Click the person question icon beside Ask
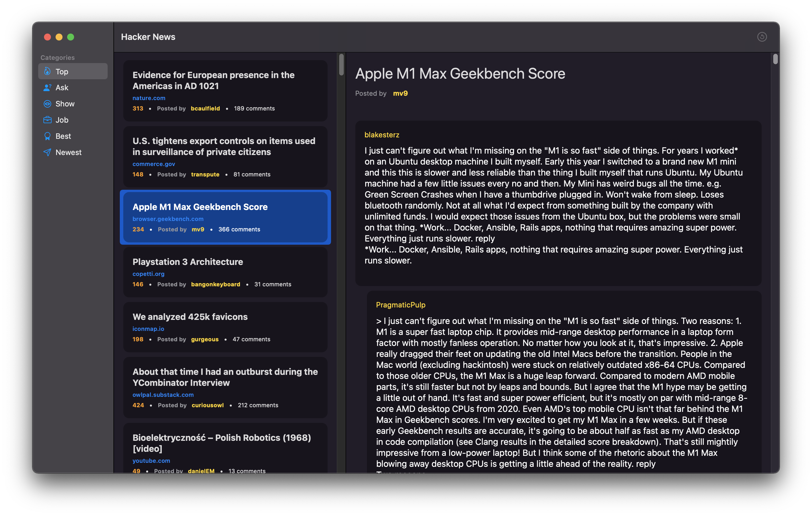Screen dimensions: 812x516 (47, 88)
